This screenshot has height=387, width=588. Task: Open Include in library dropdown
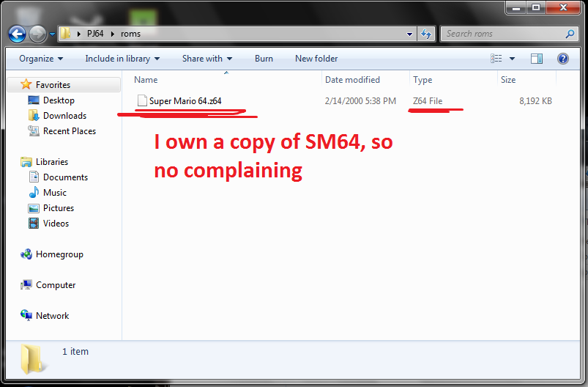click(122, 59)
